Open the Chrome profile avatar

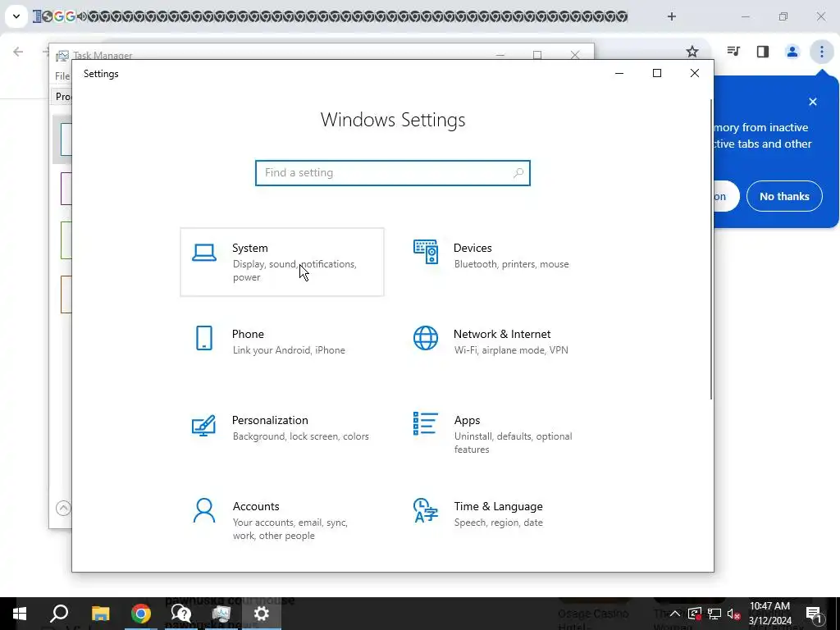pyautogui.click(x=792, y=52)
